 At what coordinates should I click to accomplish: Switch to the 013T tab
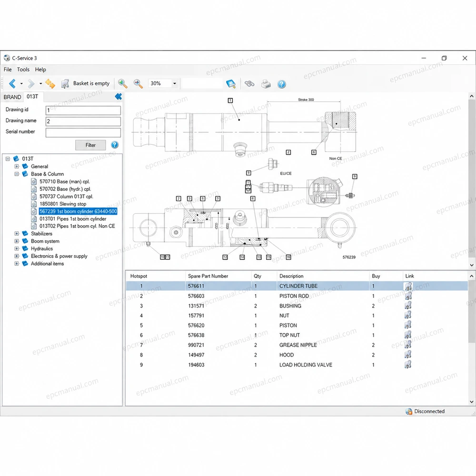point(32,97)
